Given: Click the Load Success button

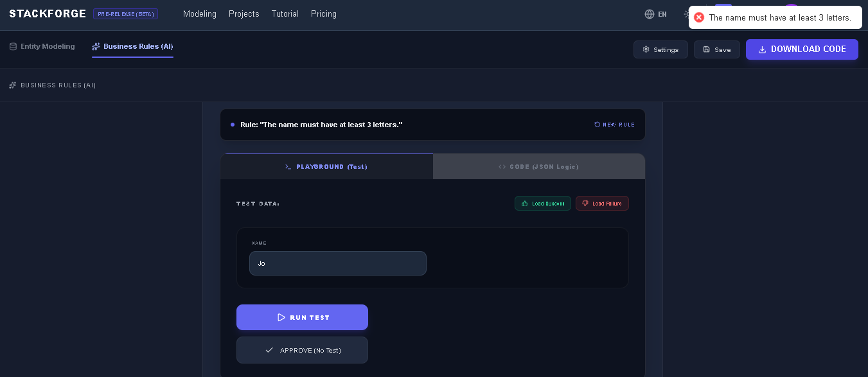Looking at the screenshot, I should 543,204.
